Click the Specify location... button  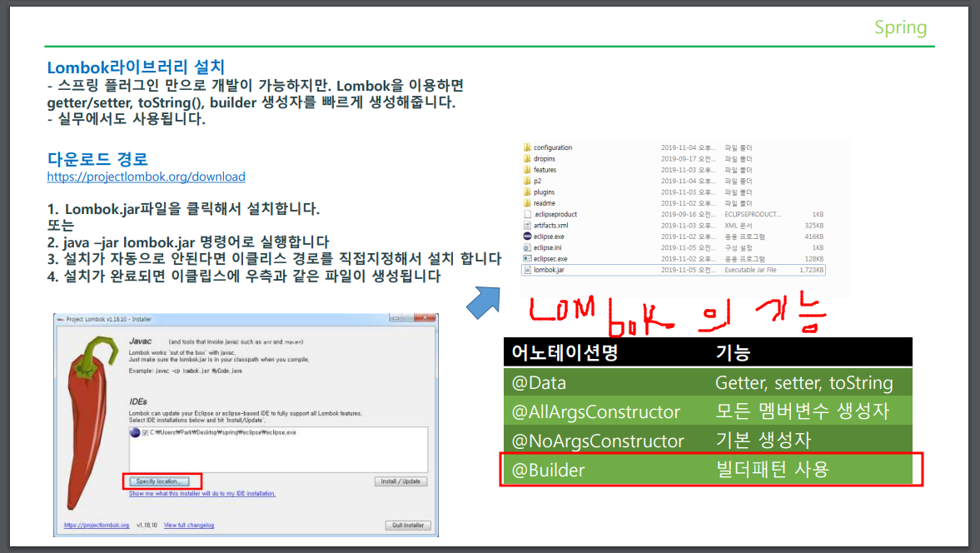[159, 481]
